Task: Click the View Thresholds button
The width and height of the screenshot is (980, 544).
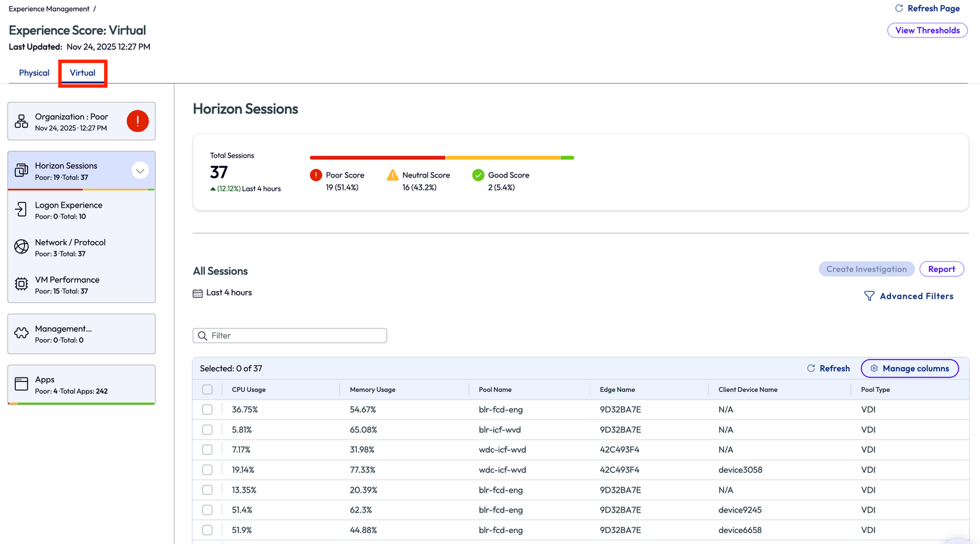Action: [x=927, y=30]
